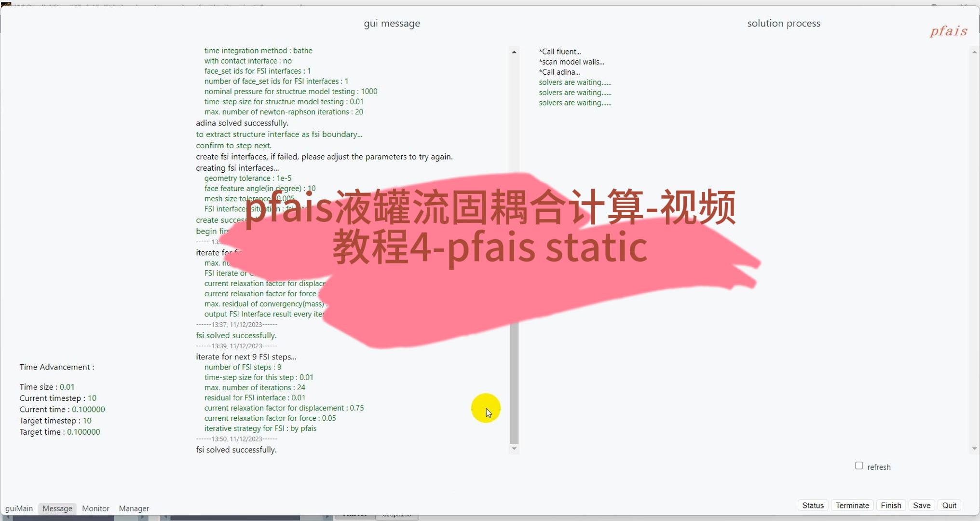Viewport: 980px width, 521px height.
Task: Click the gui message scrollbar thumb
Action: click(514, 384)
